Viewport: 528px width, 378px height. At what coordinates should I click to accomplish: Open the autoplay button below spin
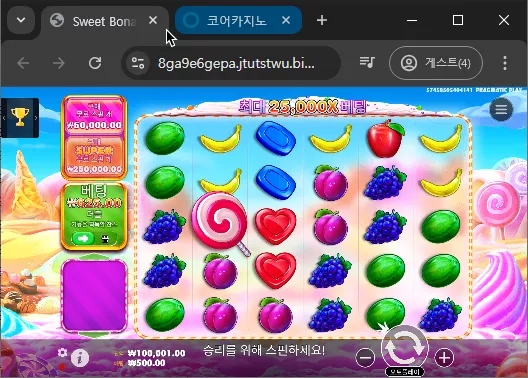click(x=404, y=372)
